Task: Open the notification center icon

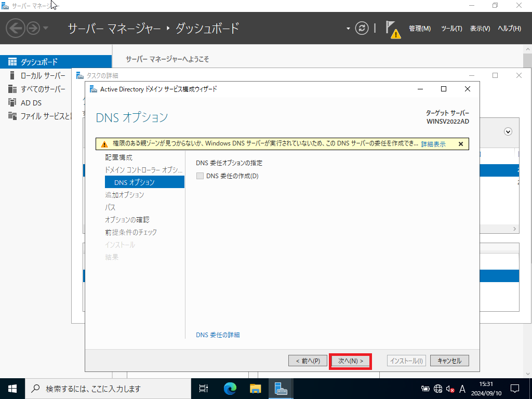Action: [515, 389]
